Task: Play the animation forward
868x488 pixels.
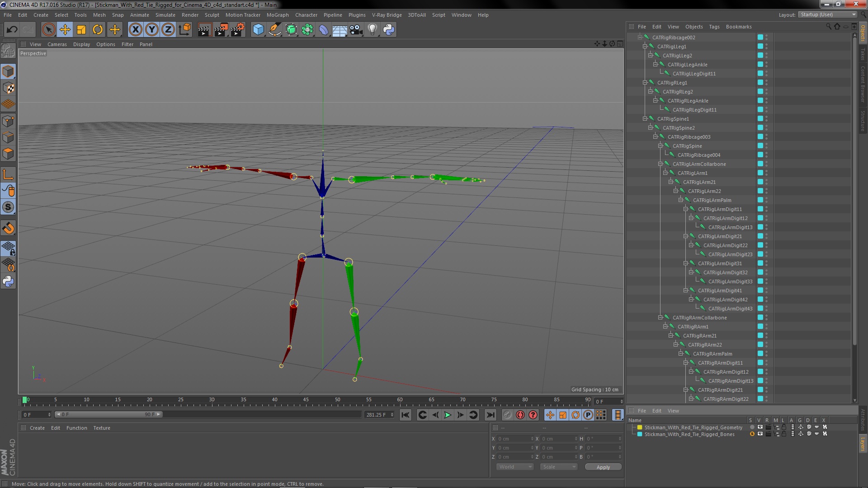Action: [448, 415]
